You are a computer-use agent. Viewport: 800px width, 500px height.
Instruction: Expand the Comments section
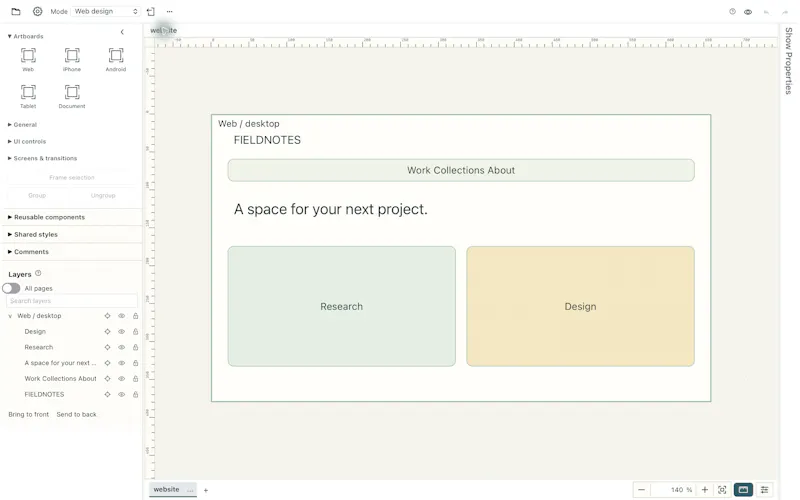click(29, 252)
